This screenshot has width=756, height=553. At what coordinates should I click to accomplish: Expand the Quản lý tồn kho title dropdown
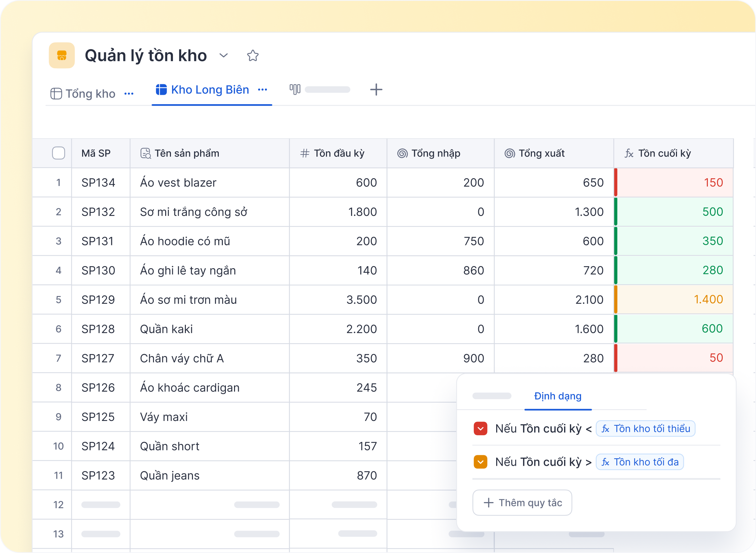(x=223, y=55)
